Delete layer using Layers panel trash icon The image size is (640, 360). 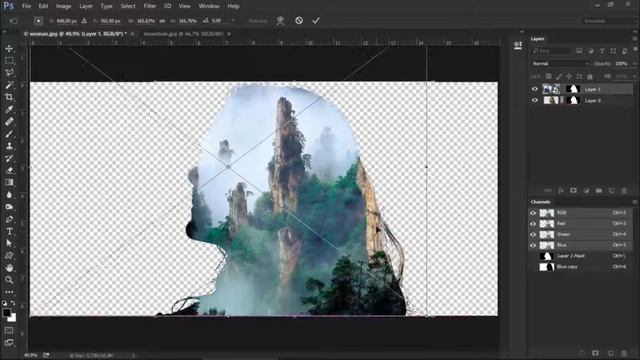(624, 191)
